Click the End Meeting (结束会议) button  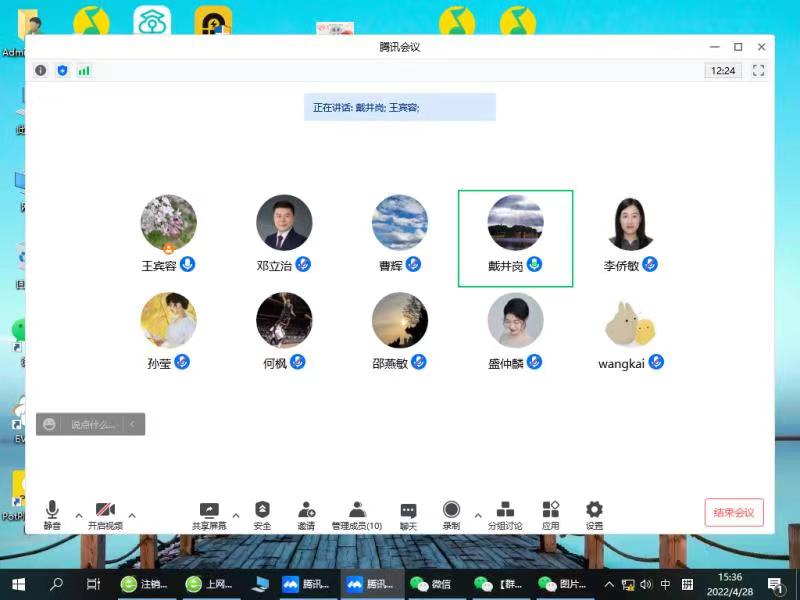pyautogui.click(x=734, y=513)
